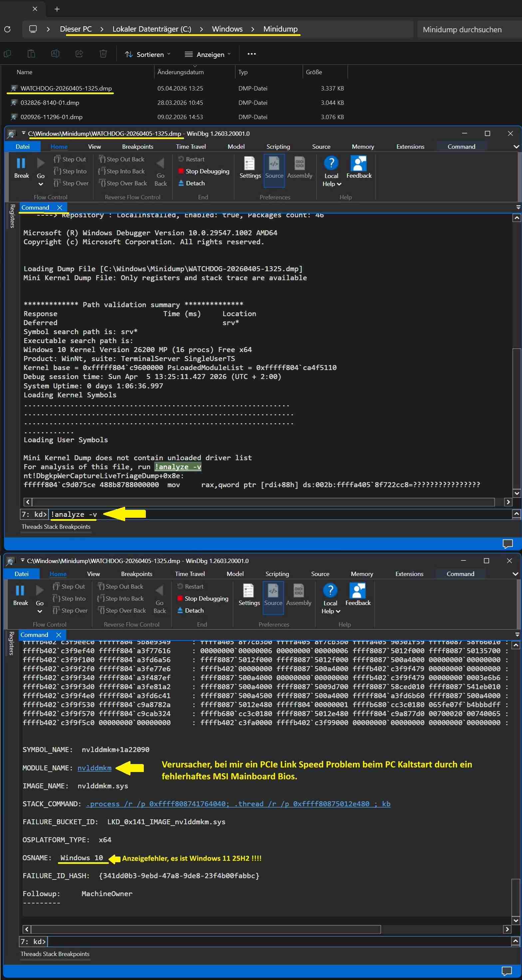Click Go arrow in lower WinDbg window
The image size is (522, 980).
click(x=40, y=591)
